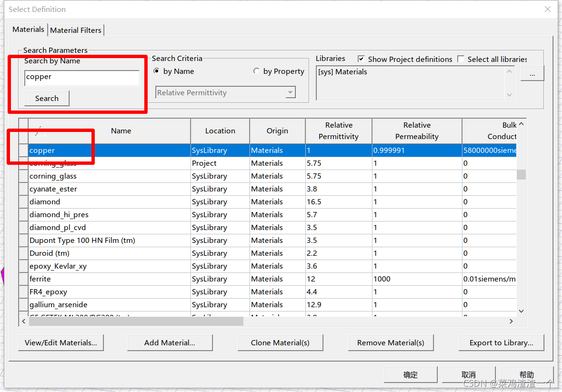This screenshot has width=562, height=392.
Task: Click Add Material button
Action: click(x=170, y=343)
